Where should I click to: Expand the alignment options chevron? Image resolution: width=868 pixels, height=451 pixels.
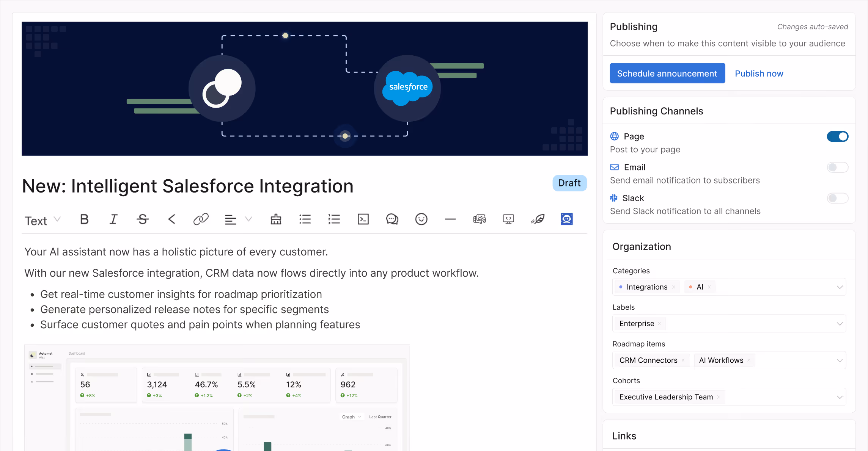[x=248, y=219]
